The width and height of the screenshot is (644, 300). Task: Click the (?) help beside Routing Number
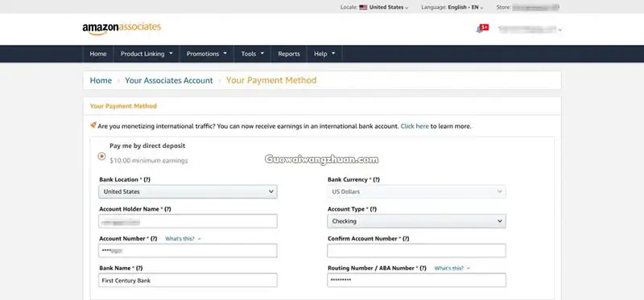tap(423, 269)
